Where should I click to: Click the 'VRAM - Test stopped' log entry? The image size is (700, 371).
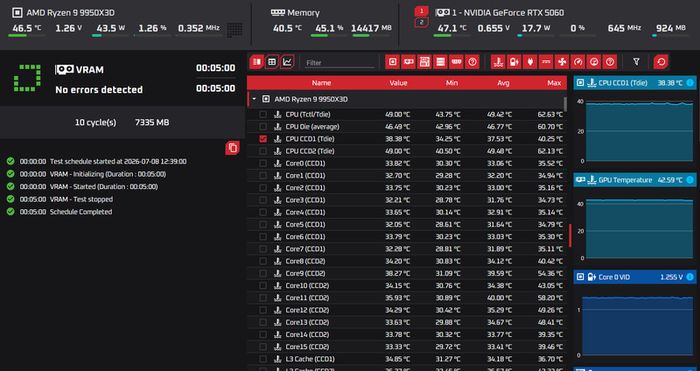pyautogui.click(x=81, y=200)
